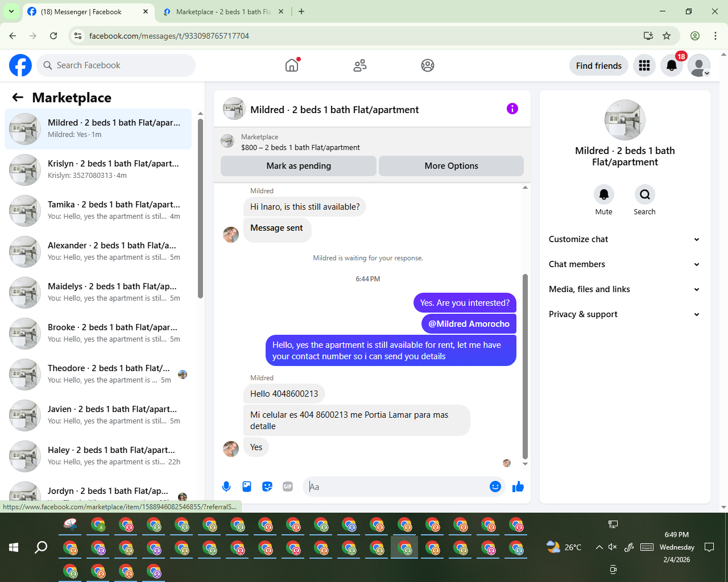Screen dimensions: 728x582
Task: Open Mildred conversation in list
Action: pos(98,129)
